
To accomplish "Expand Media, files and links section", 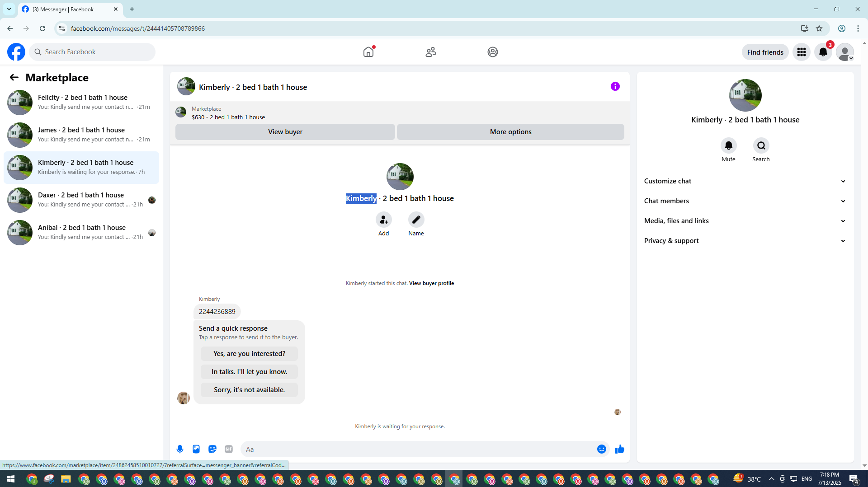I will point(745,221).
